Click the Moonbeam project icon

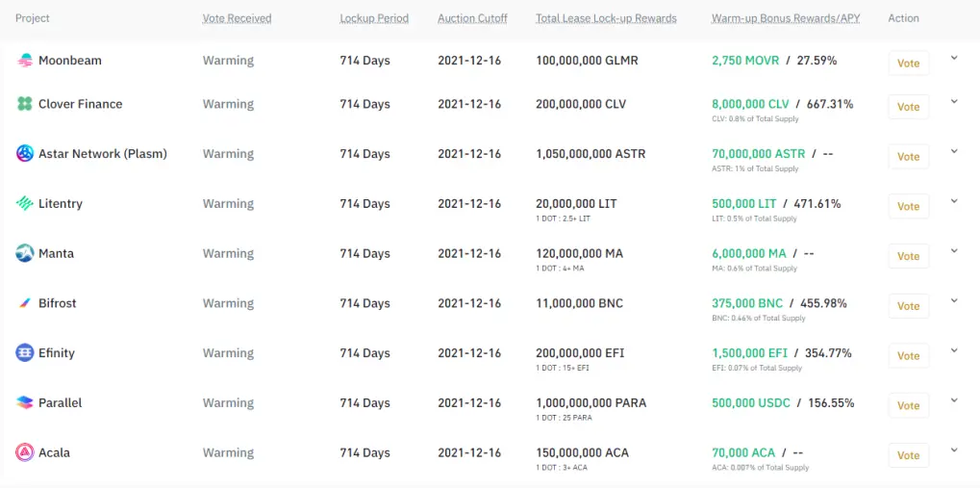click(x=24, y=61)
